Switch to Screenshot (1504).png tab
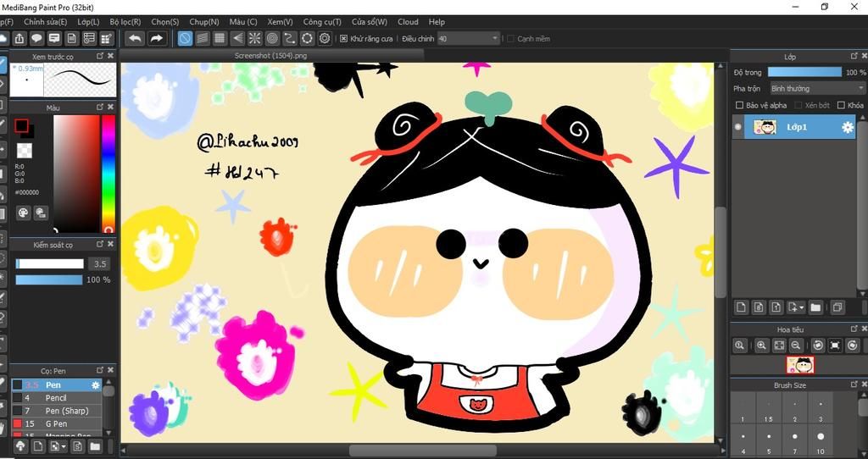 point(270,56)
